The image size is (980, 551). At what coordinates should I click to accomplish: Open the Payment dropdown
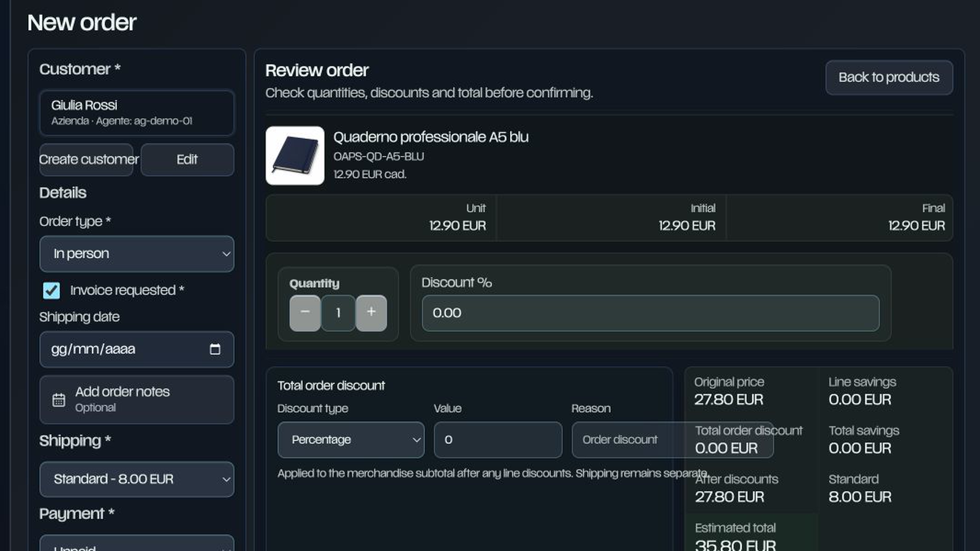click(137, 543)
